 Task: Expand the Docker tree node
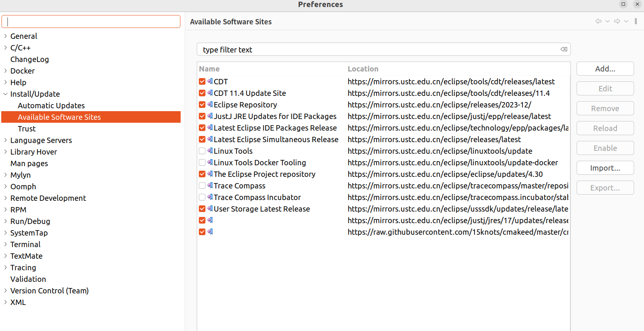click(x=5, y=71)
